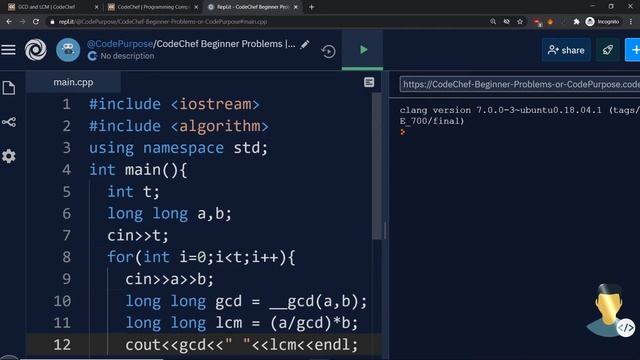Click line 12 cout statement

pyautogui.click(x=242, y=345)
